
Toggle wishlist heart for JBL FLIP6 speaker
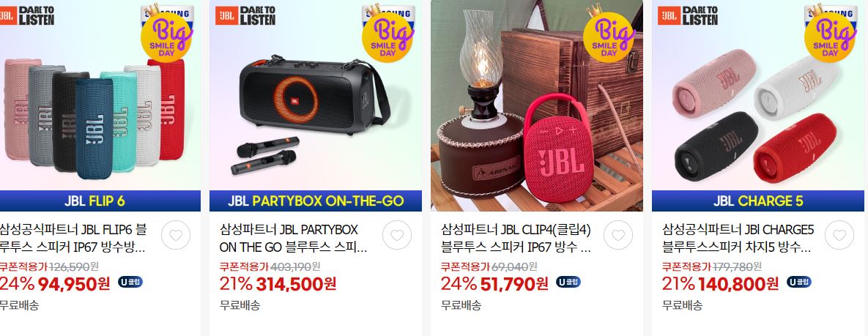pyautogui.click(x=176, y=235)
